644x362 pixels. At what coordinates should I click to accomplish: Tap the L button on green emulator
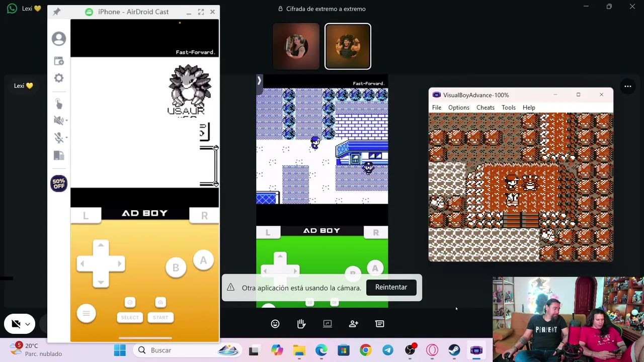click(x=268, y=232)
